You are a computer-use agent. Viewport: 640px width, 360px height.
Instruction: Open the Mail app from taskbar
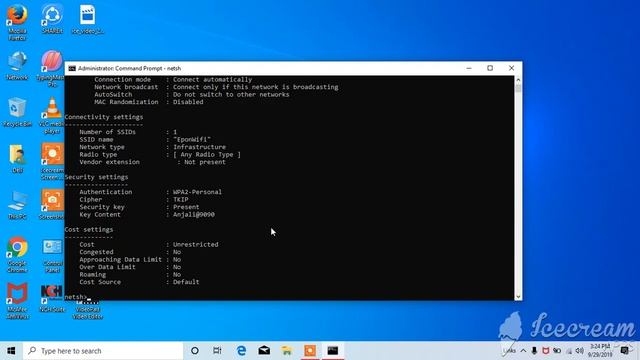point(264,351)
